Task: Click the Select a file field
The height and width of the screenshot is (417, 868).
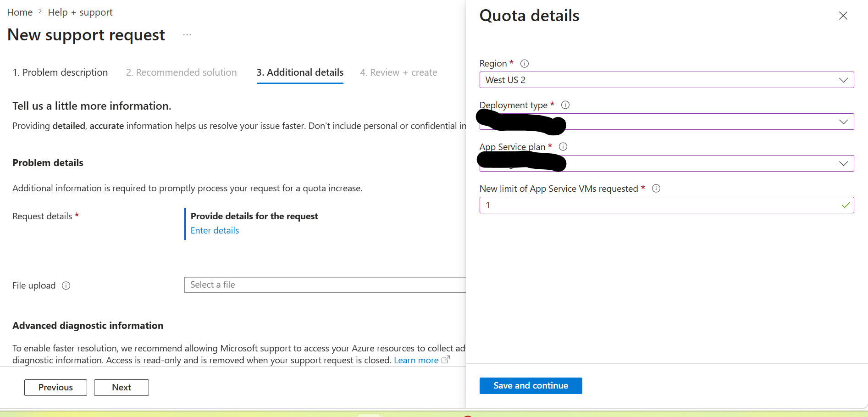Action: 325,285
